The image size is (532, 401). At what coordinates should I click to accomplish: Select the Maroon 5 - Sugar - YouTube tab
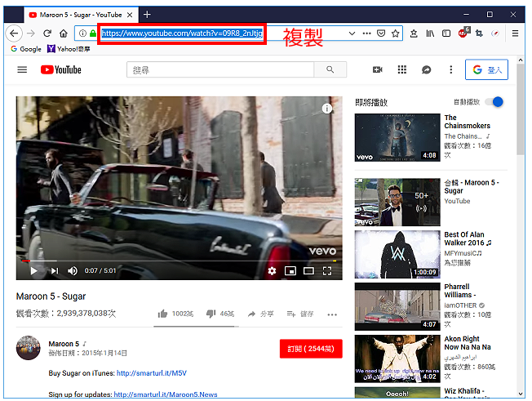(81, 15)
